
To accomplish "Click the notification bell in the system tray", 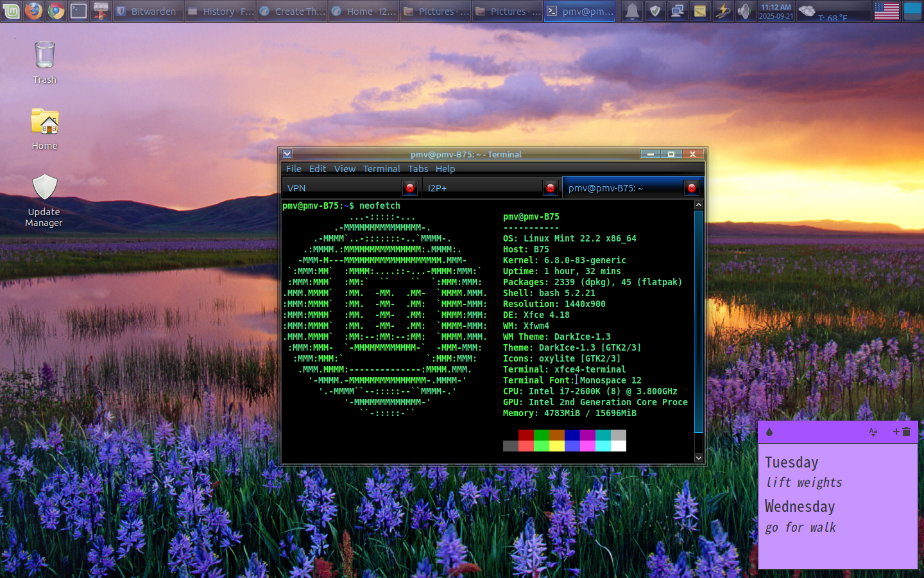I will click(632, 11).
